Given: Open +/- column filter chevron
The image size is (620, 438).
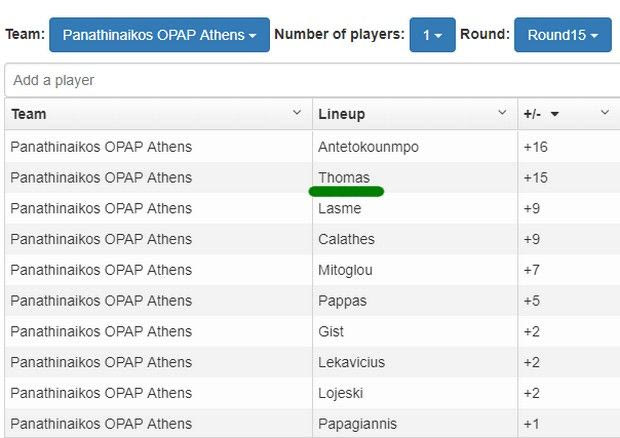Looking at the screenshot, I should (605, 114).
